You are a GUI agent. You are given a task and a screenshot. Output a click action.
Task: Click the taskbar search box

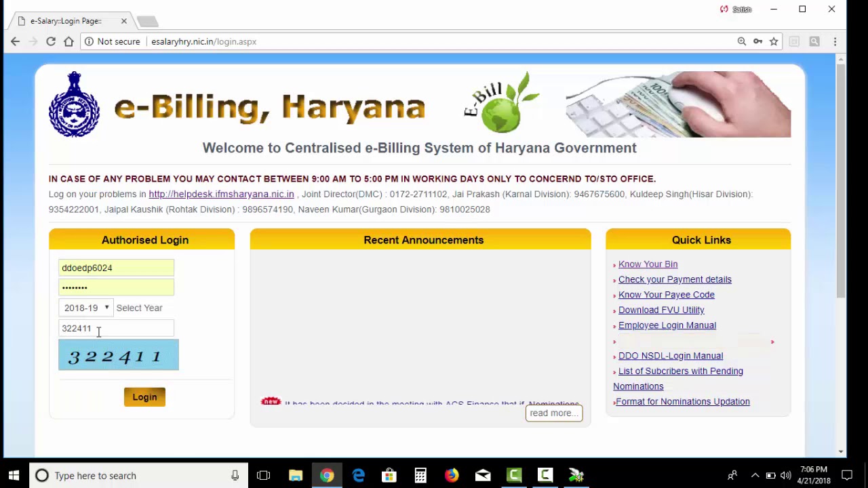click(138, 475)
